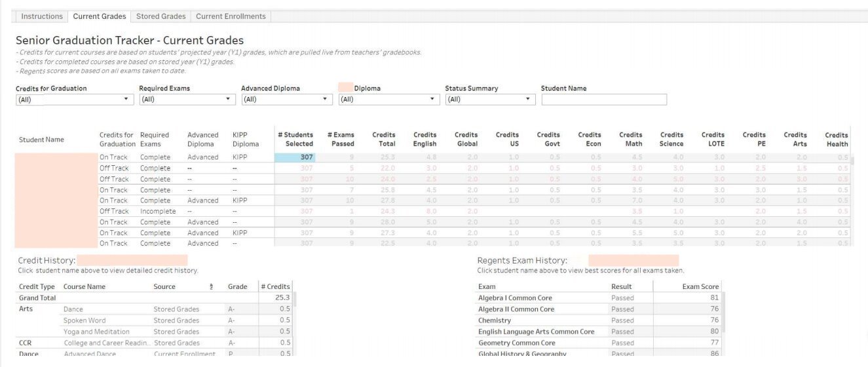Open the Status Summary filter dropdown
868x367 pixels.
click(x=490, y=100)
